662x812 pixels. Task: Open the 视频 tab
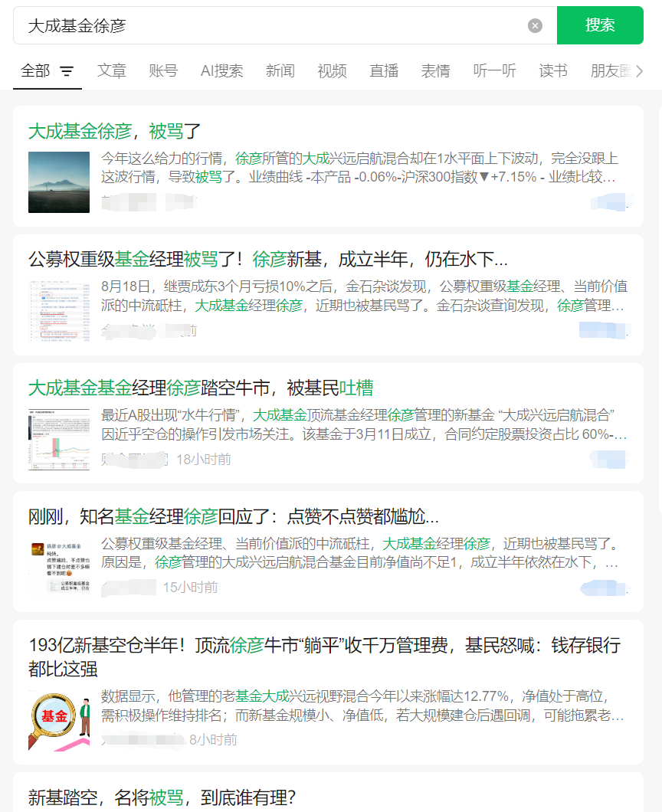pos(332,71)
